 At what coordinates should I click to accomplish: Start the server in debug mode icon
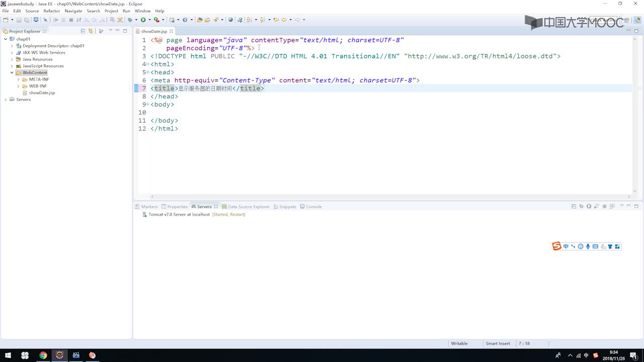(582, 206)
